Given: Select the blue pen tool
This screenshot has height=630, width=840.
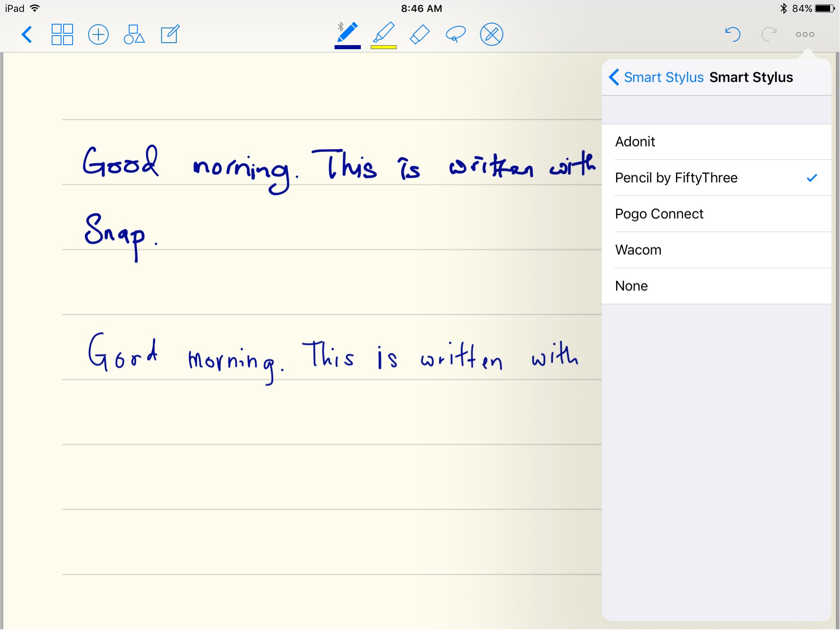Looking at the screenshot, I should click(x=348, y=33).
